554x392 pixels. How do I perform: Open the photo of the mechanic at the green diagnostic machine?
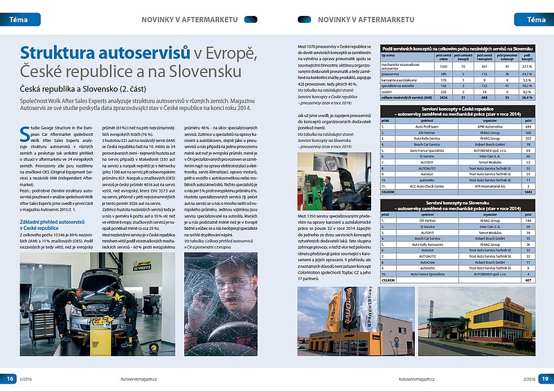click(334, 181)
